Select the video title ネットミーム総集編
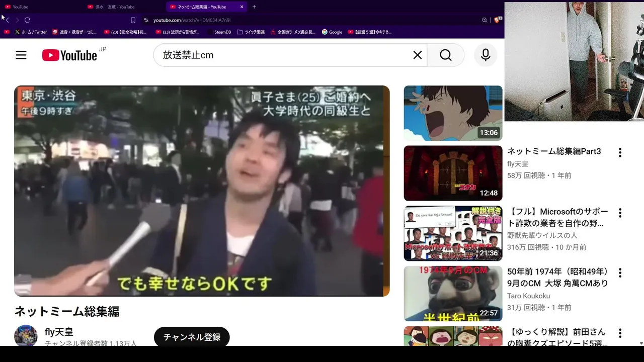The height and width of the screenshot is (362, 644). (67, 312)
